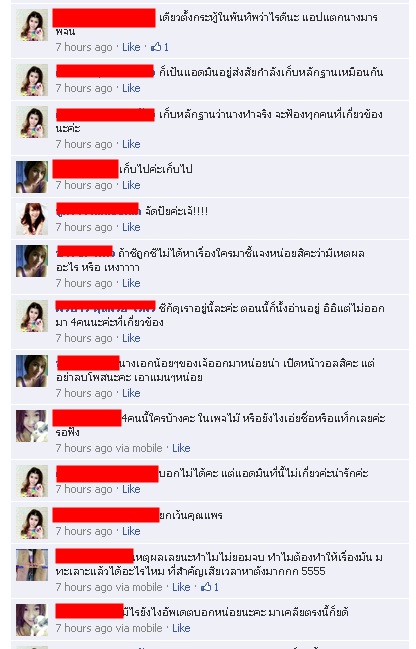Screen dimensions: 416x649
Task: Like the comment about เก็บหลักฐานว่านางทำจริง
Action: point(131,144)
